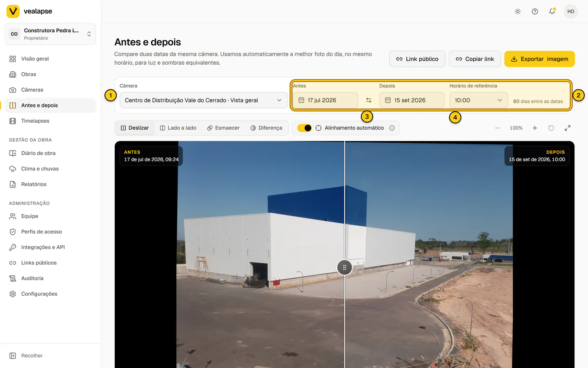This screenshot has height=368, width=588.
Task: Open Câmeras in the sidebar
Action: [x=50, y=90]
